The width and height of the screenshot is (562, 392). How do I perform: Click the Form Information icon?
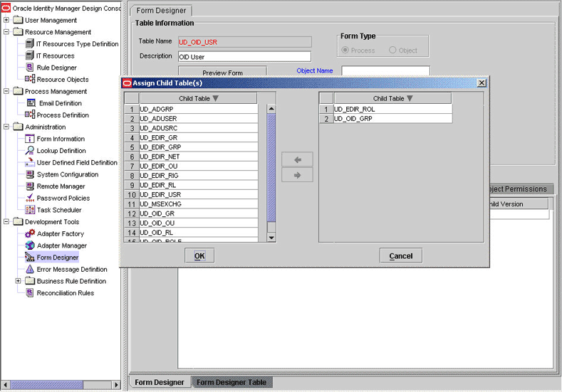[30, 139]
